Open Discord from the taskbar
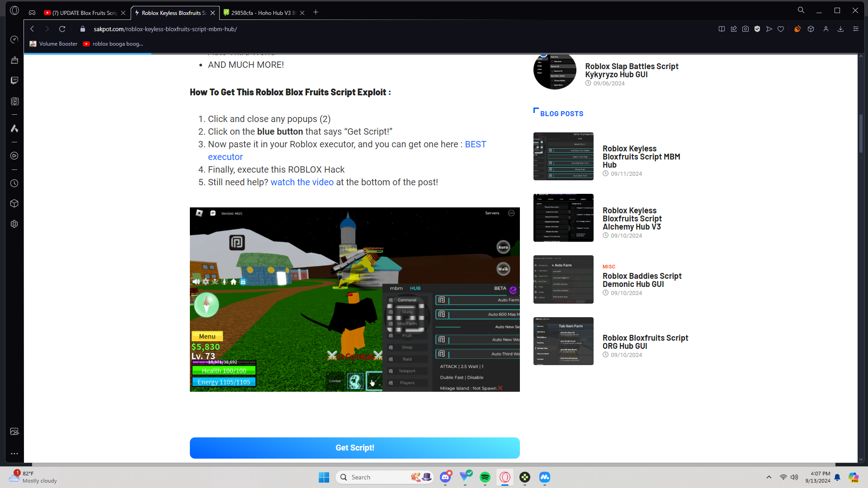This screenshot has width=868, height=488. pos(445,477)
